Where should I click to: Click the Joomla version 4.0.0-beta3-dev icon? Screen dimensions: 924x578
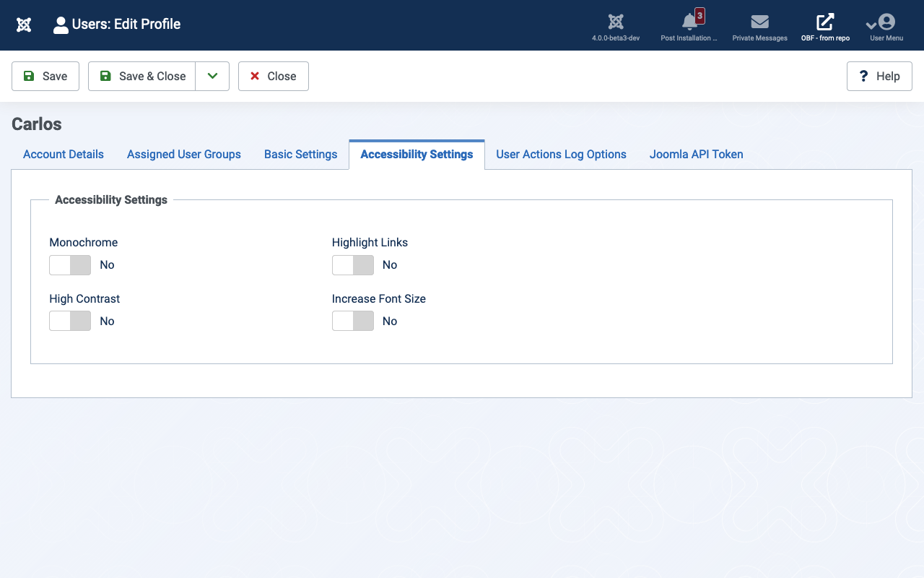(x=616, y=22)
